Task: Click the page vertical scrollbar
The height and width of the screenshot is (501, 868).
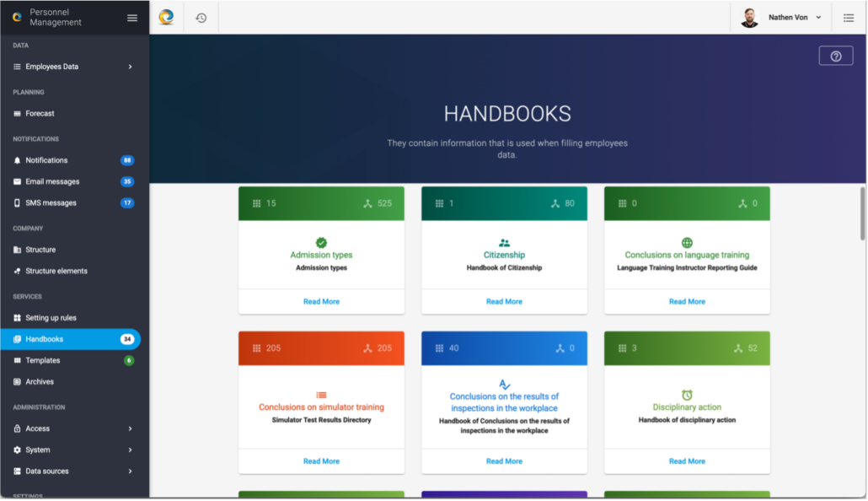Action: 862,213
